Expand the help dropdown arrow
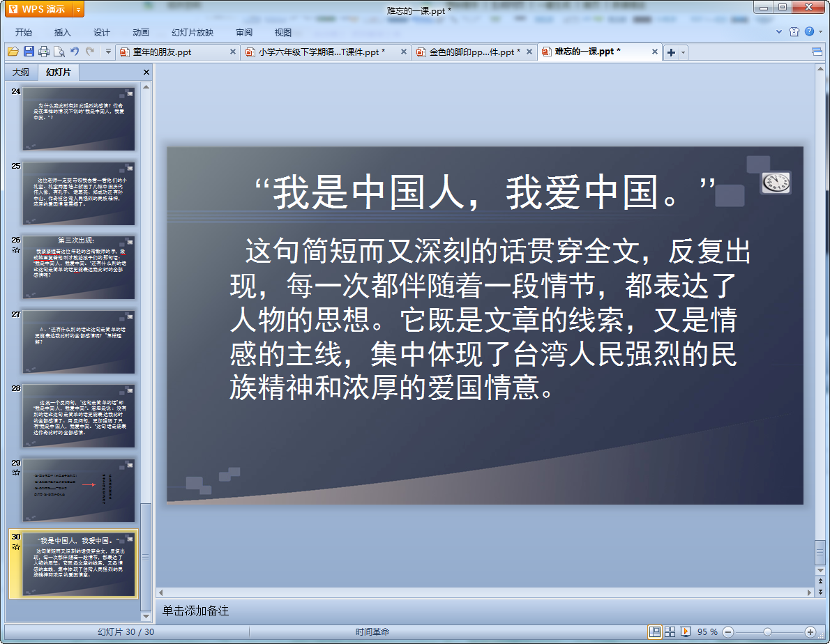The height and width of the screenshot is (644, 830). (820, 32)
